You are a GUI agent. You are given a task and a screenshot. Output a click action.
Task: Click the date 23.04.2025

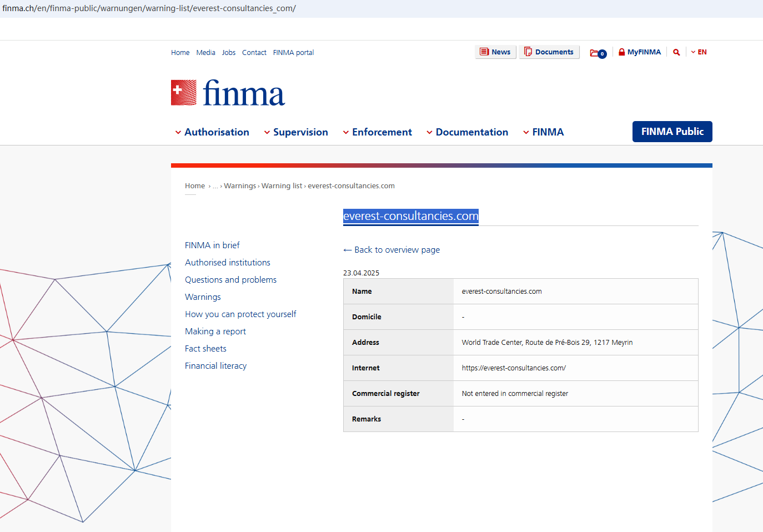361,273
